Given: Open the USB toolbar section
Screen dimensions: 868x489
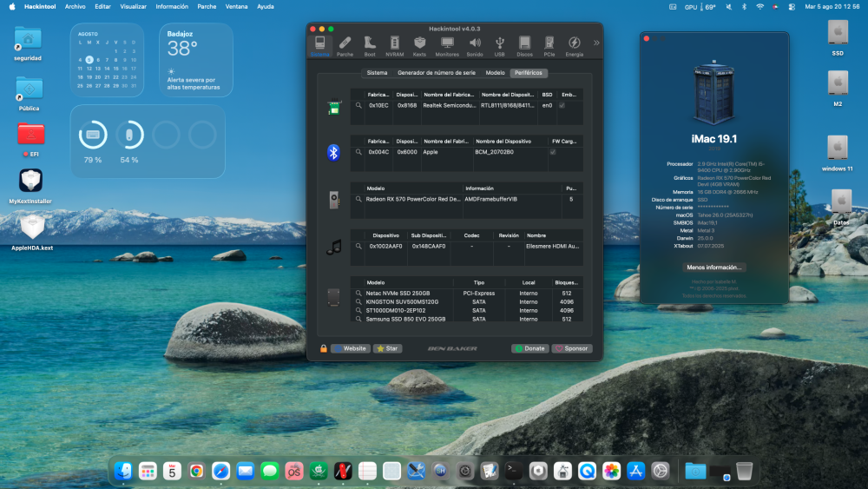Looking at the screenshot, I should pos(499,46).
